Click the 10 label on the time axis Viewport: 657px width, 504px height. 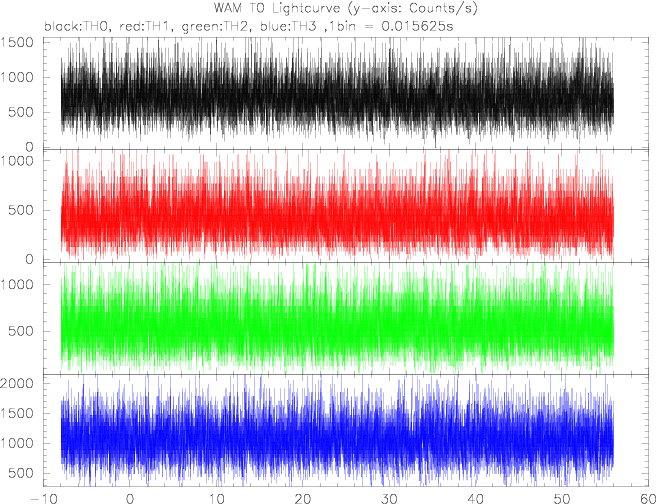coord(216,499)
